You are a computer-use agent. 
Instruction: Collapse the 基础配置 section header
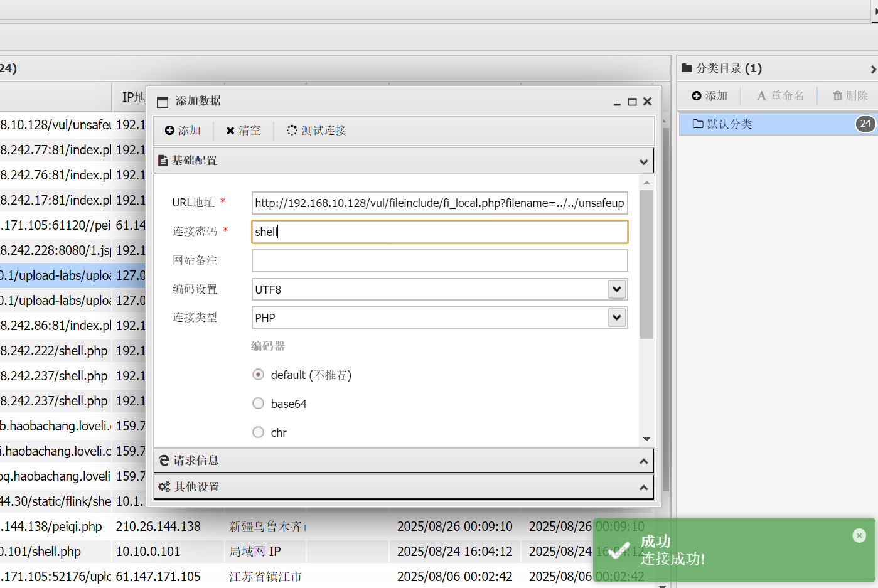point(403,161)
